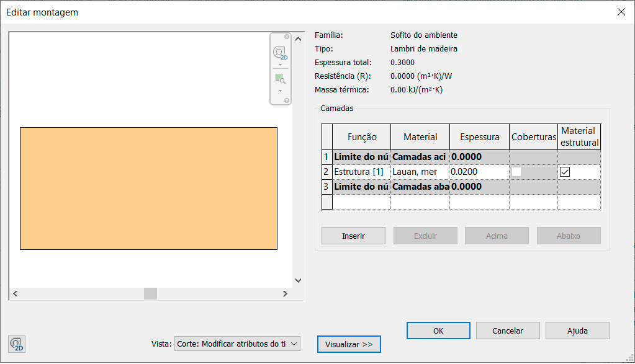
Task: Click the Visualizar >> button
Action: coord(349,344)
